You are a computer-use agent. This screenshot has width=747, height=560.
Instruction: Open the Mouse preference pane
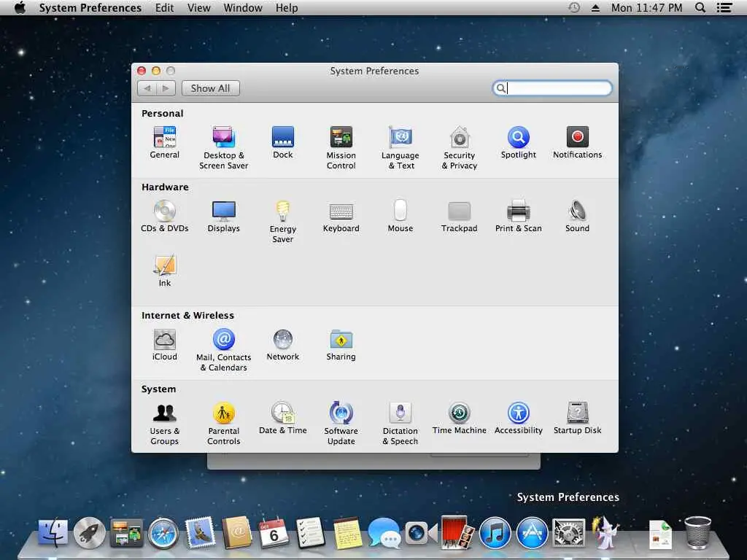pos(400,216)
